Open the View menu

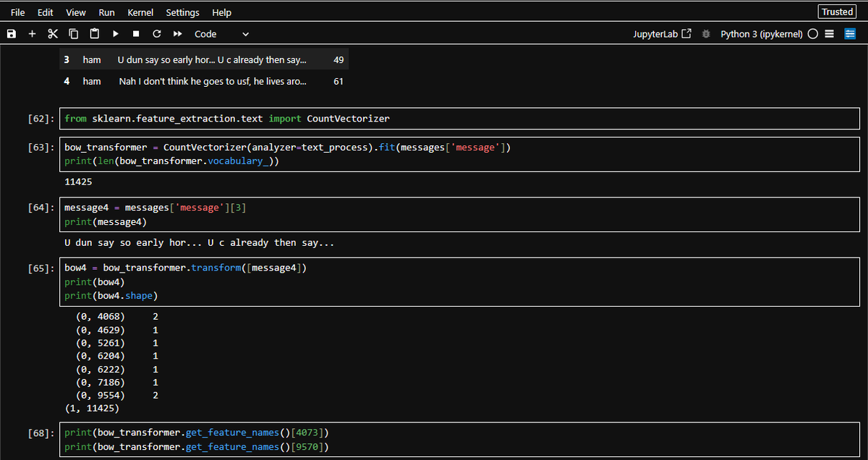coord(76,12)
